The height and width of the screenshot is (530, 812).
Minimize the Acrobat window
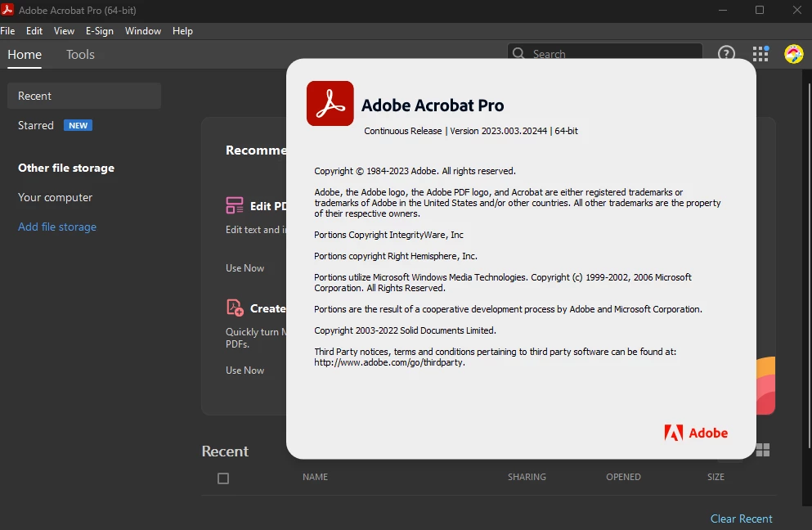(x=723, y=10)
